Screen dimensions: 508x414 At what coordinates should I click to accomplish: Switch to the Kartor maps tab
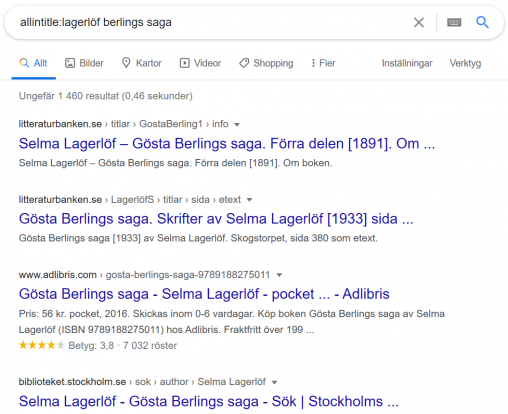tap(142, 63)
